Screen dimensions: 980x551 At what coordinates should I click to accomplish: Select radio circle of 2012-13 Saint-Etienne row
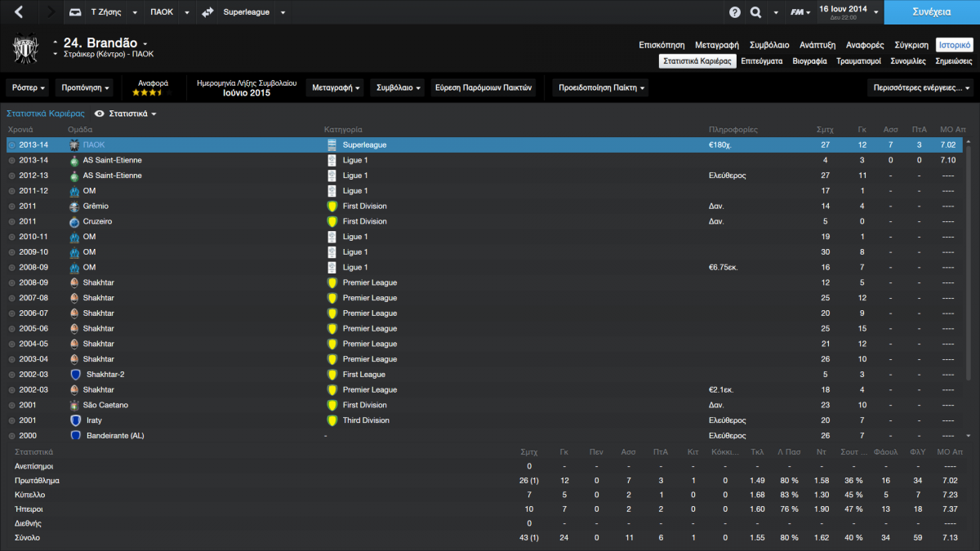coord(11,176)
